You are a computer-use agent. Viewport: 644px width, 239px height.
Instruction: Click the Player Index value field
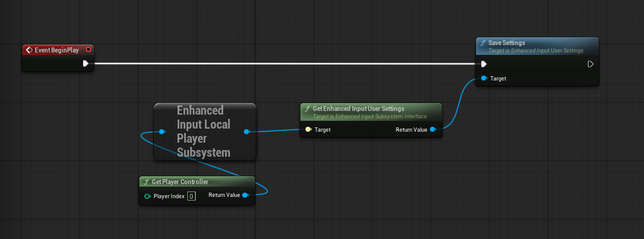191,196
